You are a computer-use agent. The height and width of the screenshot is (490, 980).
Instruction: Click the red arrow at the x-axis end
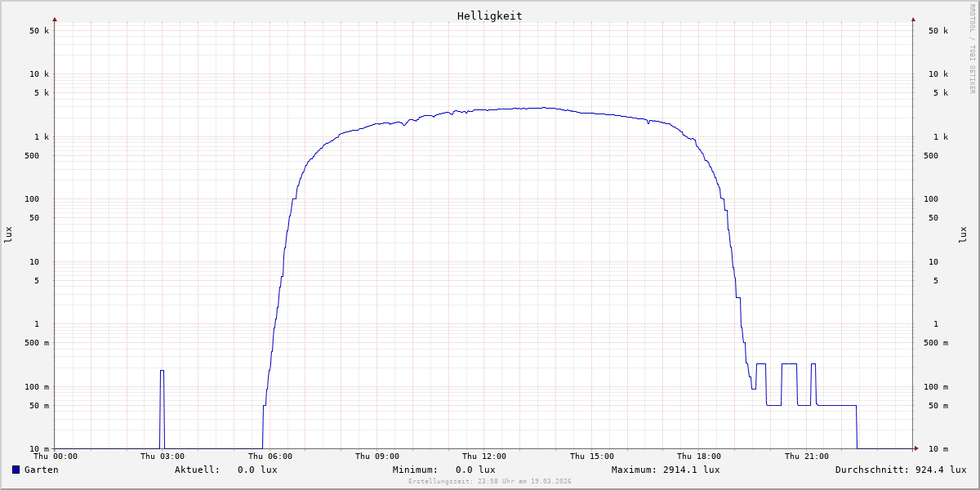915,448
